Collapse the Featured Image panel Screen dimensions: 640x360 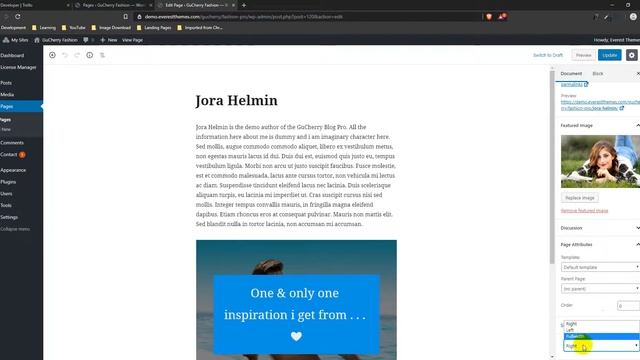[x=637, y=125]
